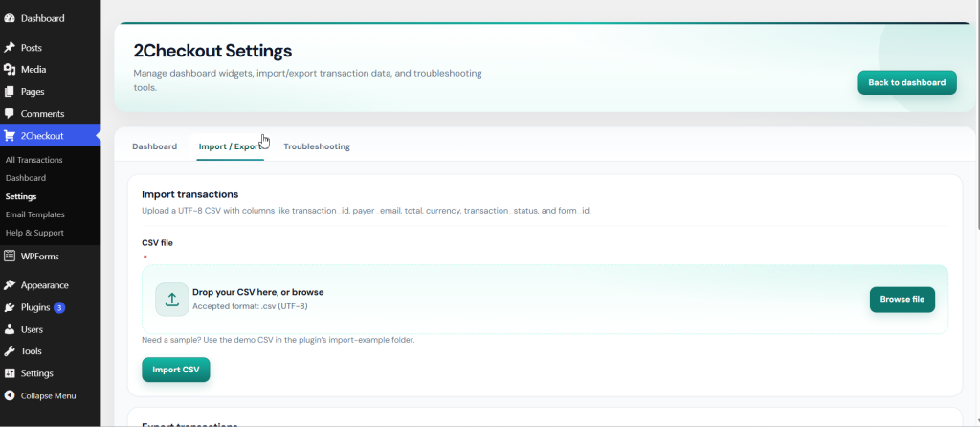The height and width of the screenshot is (427, 980).
Task: Open Help & Support submenu item
Action: click(x=34, y=233)
